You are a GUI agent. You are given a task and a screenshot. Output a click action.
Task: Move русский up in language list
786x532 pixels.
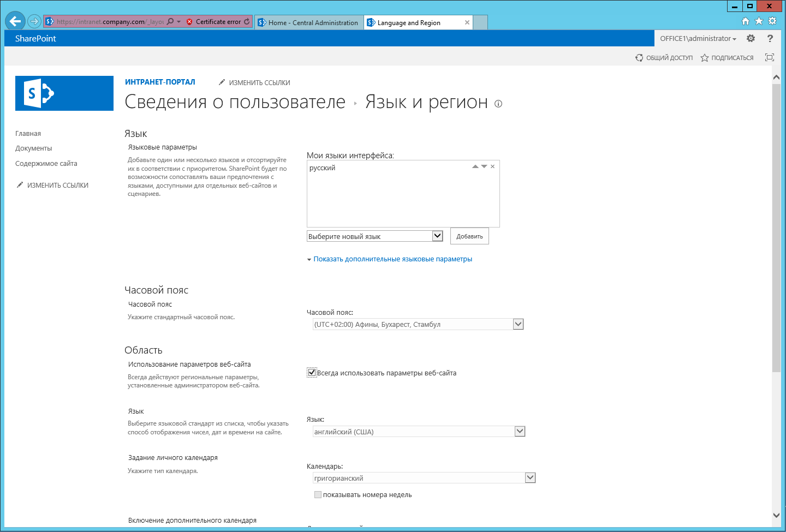coord(475,166)
